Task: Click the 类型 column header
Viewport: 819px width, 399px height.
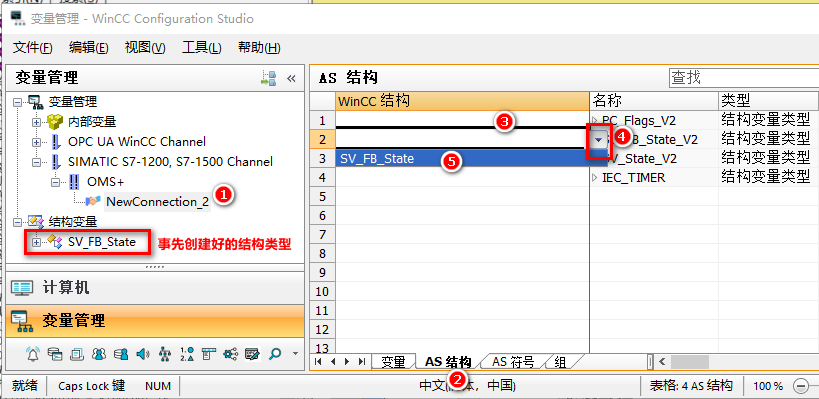Action: click(769, 101)
